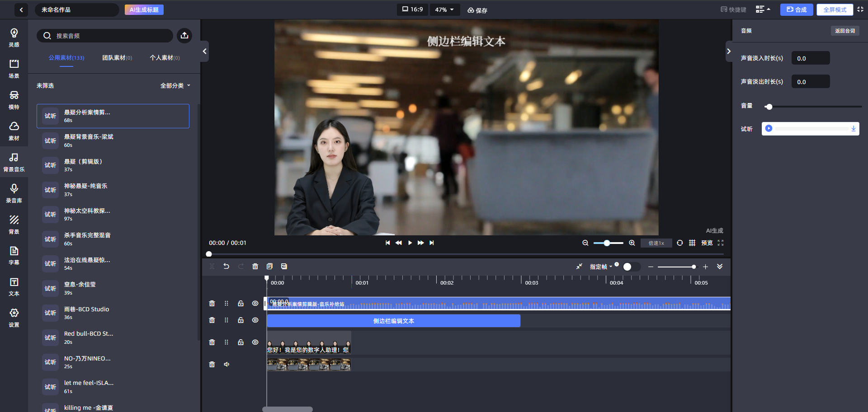Screen dimensions: 868x412
Task: Click the 快捷键 shortcuts link
Action: click(733, 9)
